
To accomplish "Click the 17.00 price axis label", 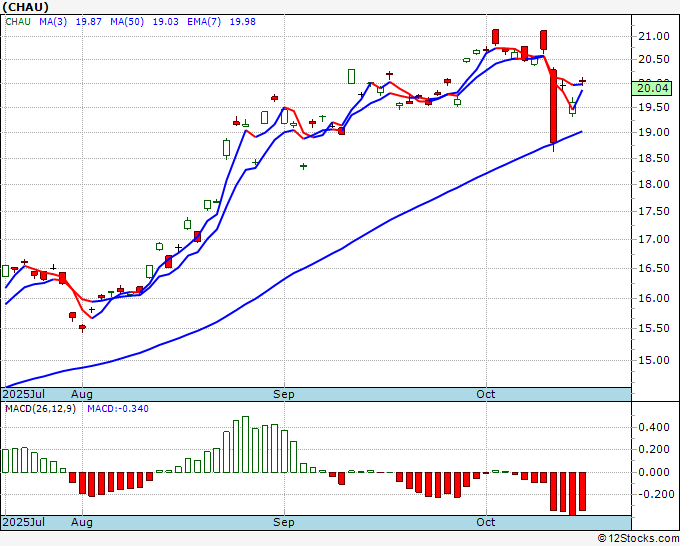I will tap(654, 239).
